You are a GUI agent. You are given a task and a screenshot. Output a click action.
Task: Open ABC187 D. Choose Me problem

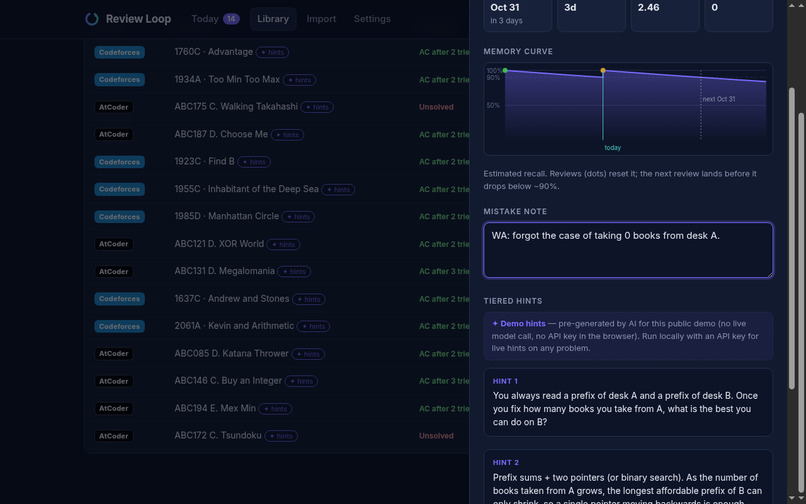[221, 134]
